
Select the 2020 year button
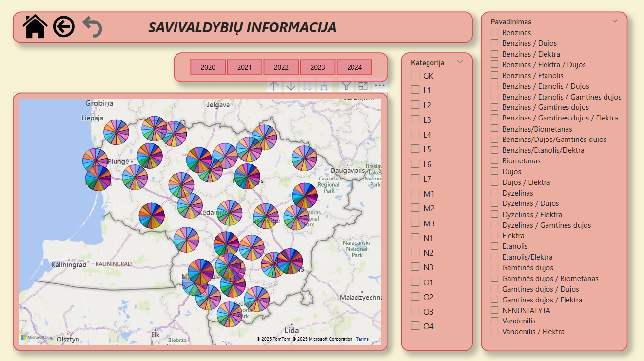click(x=208, y=67)
